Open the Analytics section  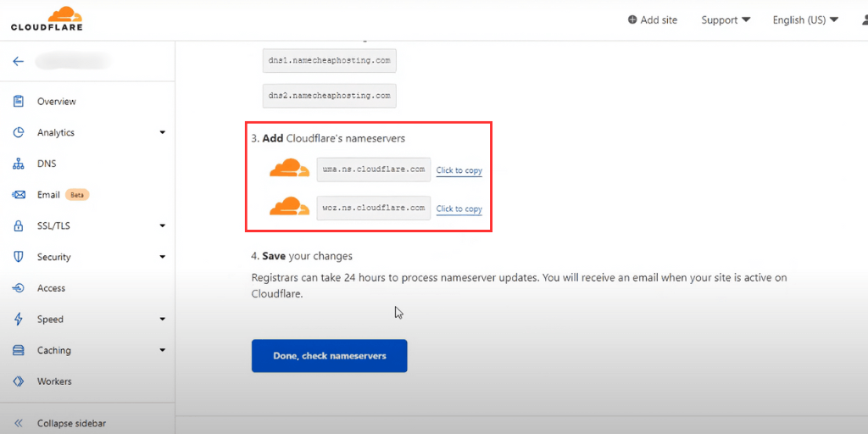pos(55,132)
